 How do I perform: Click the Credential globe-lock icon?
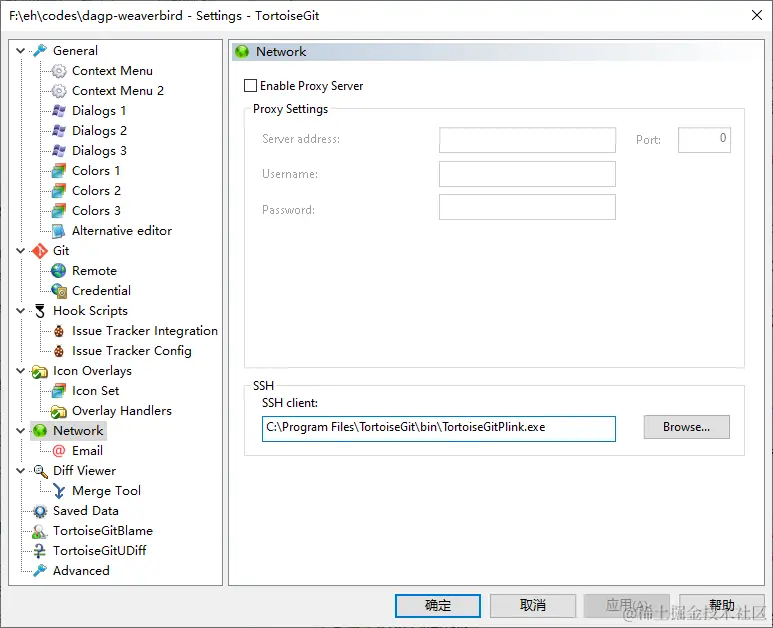(59, 291)
